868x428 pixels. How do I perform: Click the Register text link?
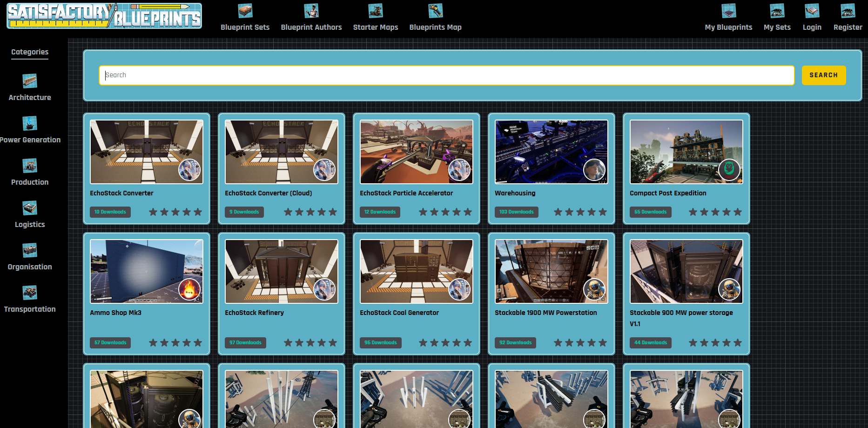(x=848, y=27)
